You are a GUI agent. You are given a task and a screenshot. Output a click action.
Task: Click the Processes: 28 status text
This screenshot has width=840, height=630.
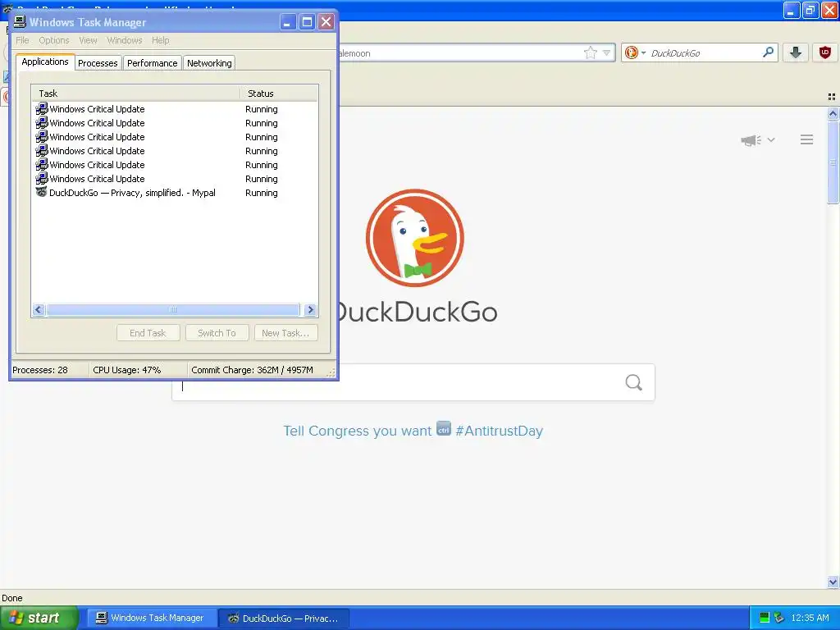pyautogui.click(x=40, y=370)
